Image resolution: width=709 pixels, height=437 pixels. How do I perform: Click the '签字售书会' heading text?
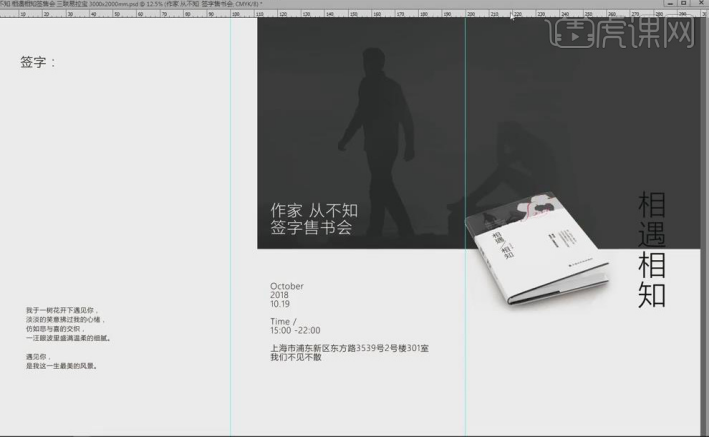click(x=311, y=228)
